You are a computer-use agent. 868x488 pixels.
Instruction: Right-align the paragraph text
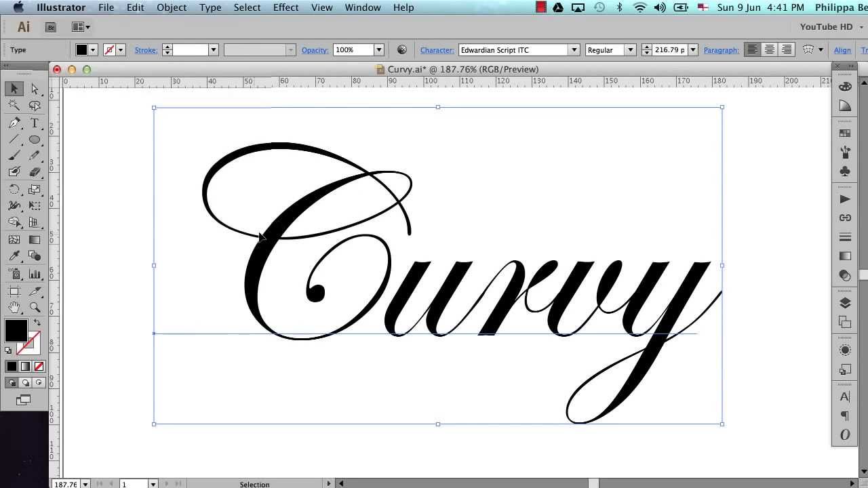[787, 49]
